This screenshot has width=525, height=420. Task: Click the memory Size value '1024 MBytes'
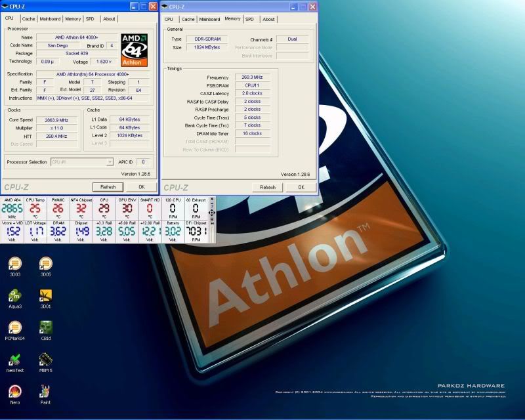tap(207, 47)
